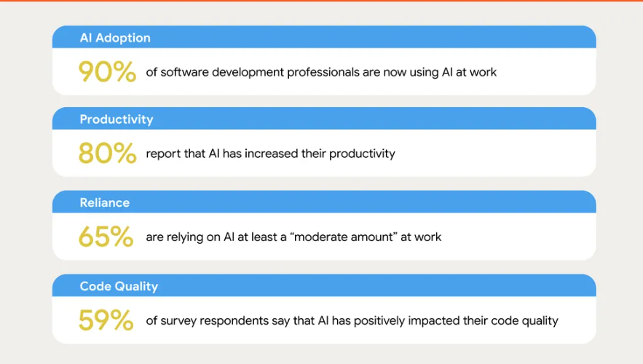Click the yellow 90% figure

[107, 72]
